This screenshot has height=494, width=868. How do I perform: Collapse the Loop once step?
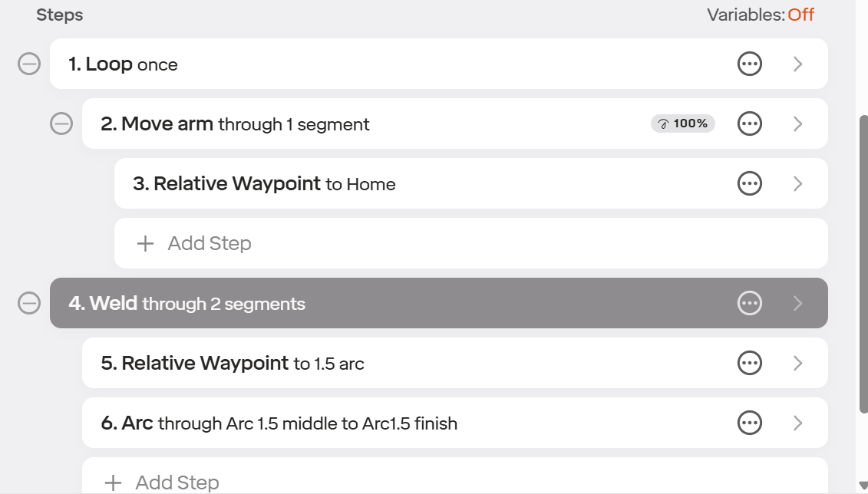pyautogui.click(x=29, y=64)
